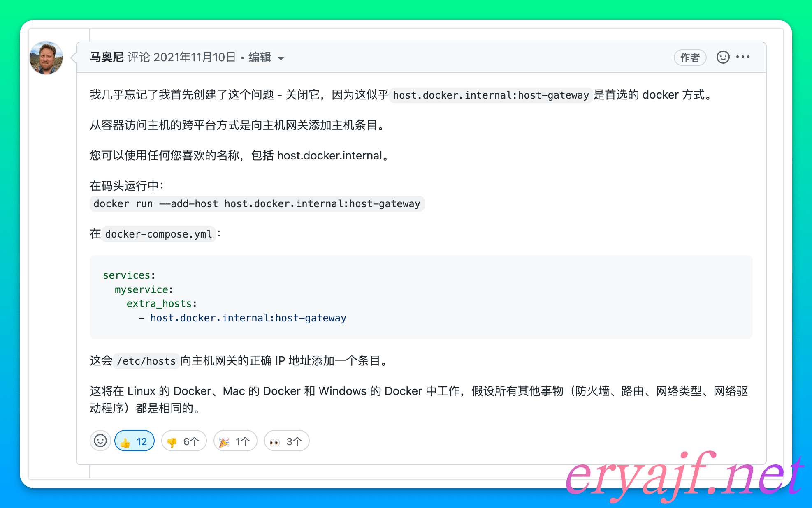
Task: Select the highlighted host.docker.internal:host-gateway inline code
Action: pos(491,95)
